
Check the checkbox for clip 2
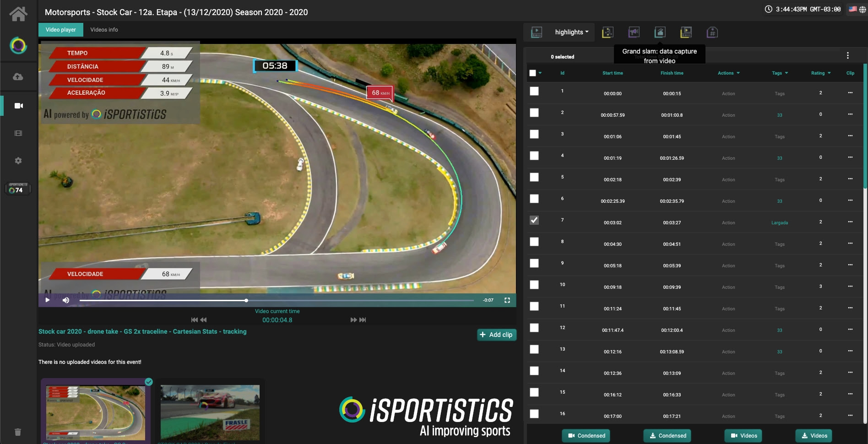click(x=534, y=113)
